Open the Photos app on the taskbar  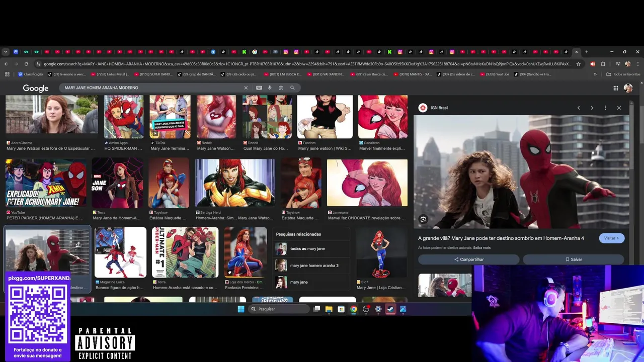click(x=403, y=309)
